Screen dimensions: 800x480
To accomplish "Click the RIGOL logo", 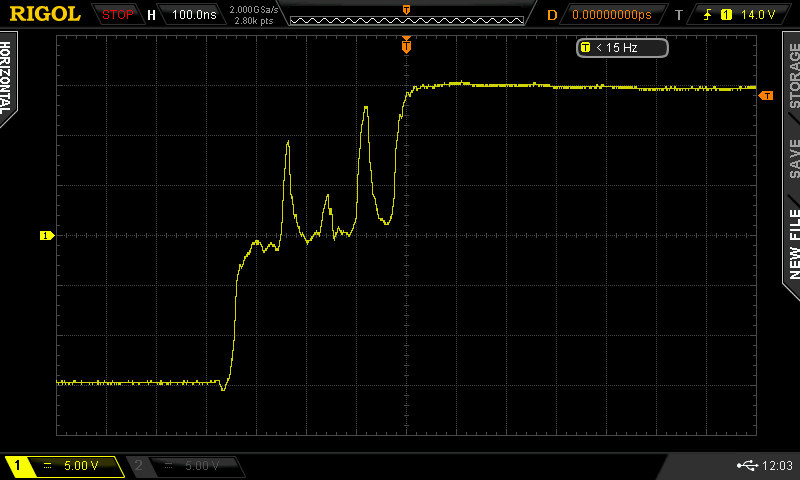I will point(46,14).
